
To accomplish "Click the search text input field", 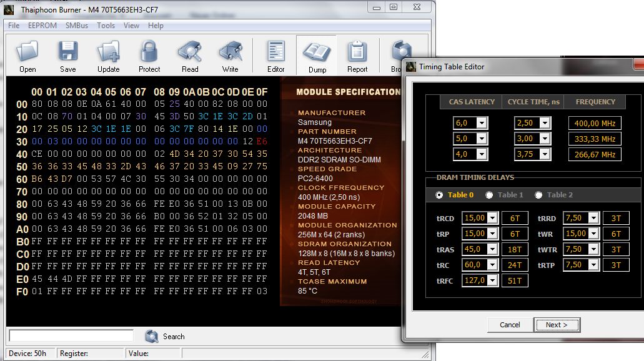I will point(71,336).
